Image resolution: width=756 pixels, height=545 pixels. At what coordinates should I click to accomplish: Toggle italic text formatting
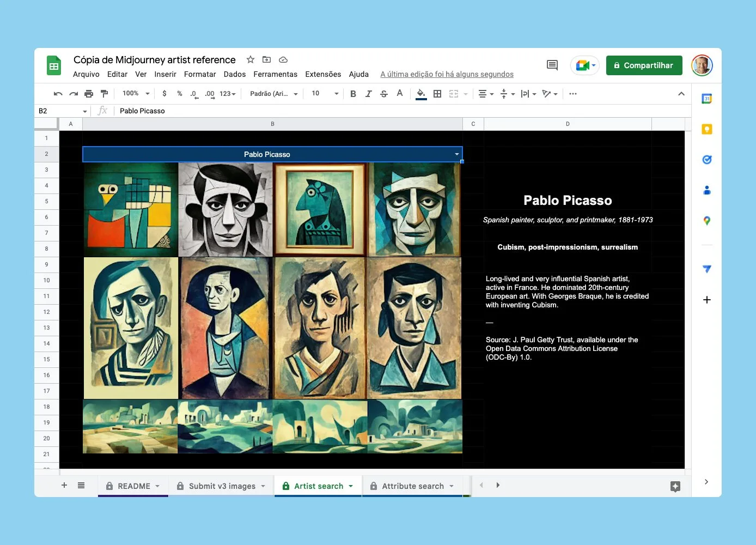(368, 94)
